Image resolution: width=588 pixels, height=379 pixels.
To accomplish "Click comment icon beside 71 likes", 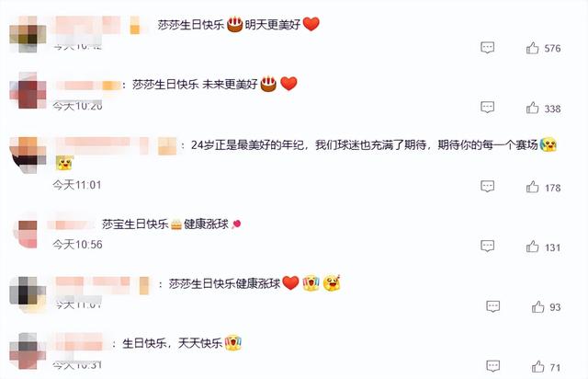I will click(x=492, y=366).
